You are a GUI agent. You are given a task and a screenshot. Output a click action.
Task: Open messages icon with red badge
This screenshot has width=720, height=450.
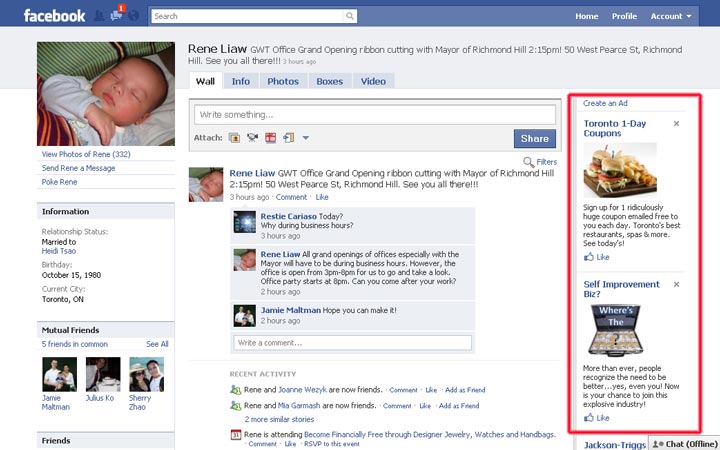(x=117, y=16)
